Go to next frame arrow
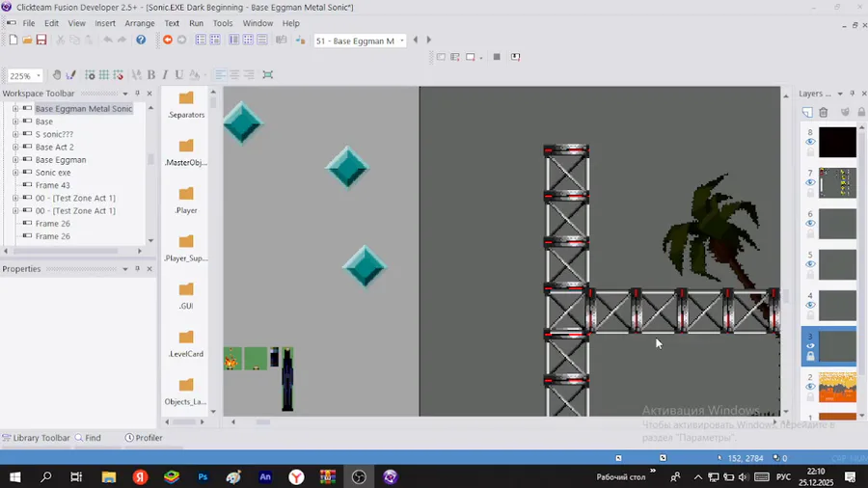 pos(428,40)
